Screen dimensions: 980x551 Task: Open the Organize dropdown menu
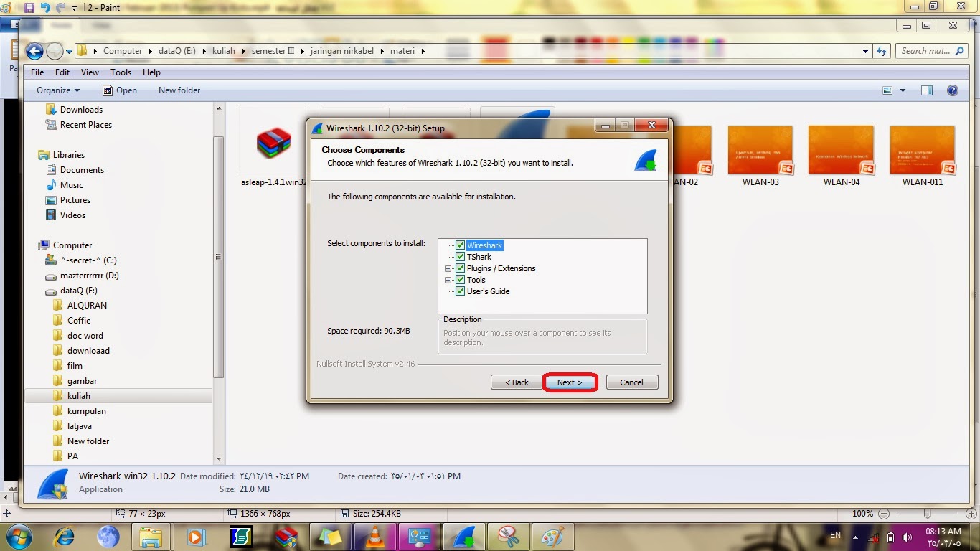point(58,90)
